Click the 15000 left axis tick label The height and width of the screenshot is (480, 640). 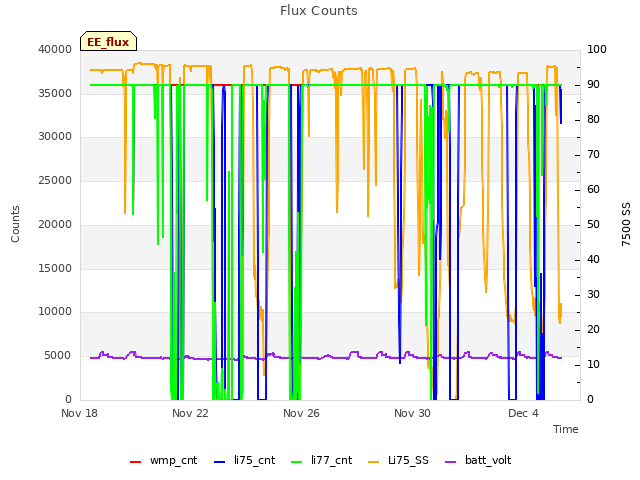pyautogui.click(x=55, y=269)
